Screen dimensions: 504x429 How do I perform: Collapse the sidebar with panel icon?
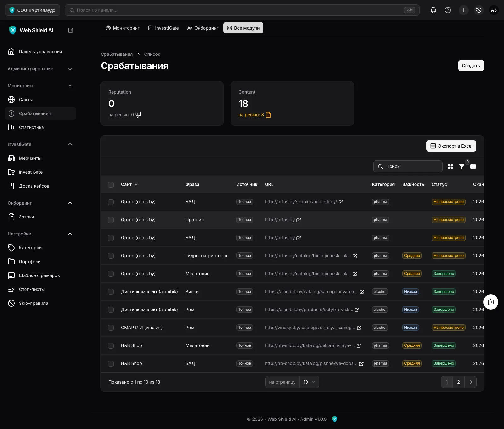pos(71,30)
